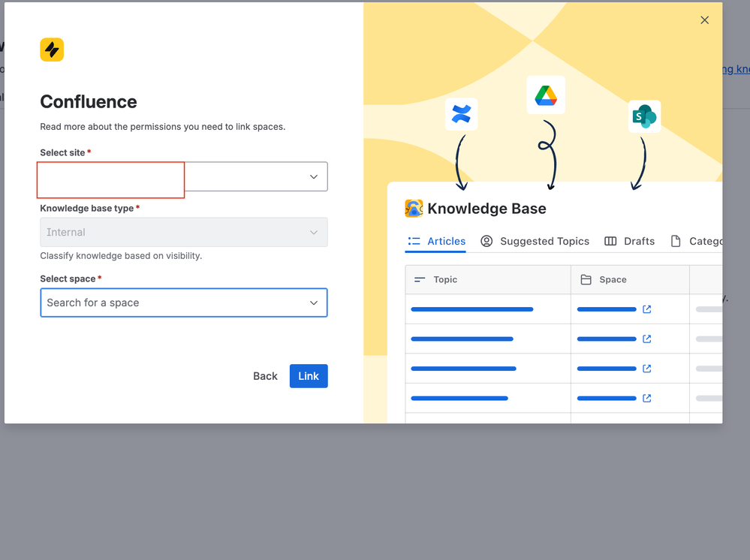The width and height of the screenshot is (750, 560).
Task: Click the 'Select site' field label
Action: click(x=62, y=152)
